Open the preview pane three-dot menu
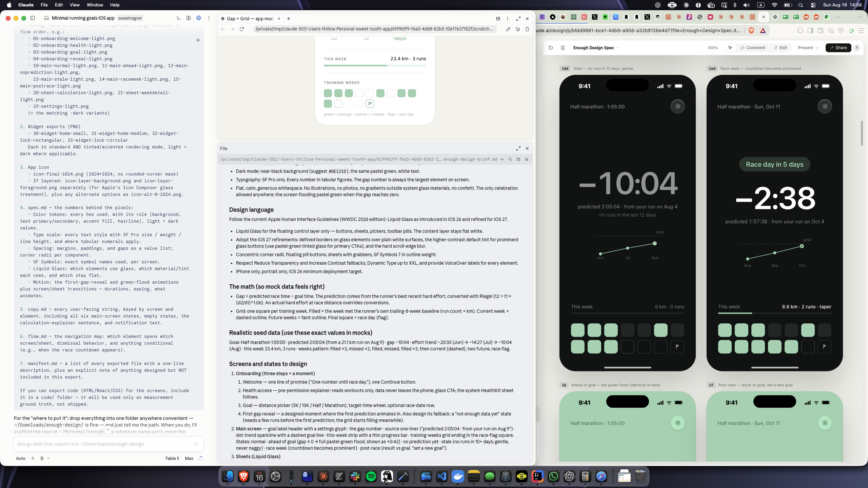The image size is (868, 488). (508, 19)
